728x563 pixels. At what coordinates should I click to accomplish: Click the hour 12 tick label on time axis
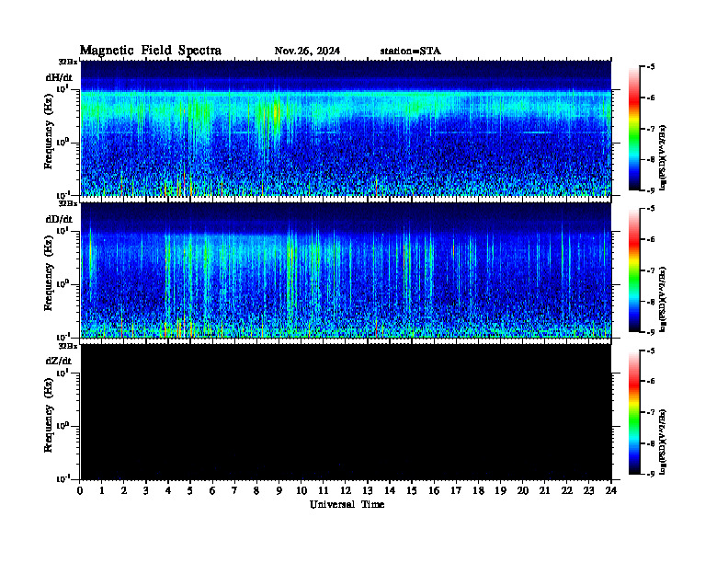[345, 490]
